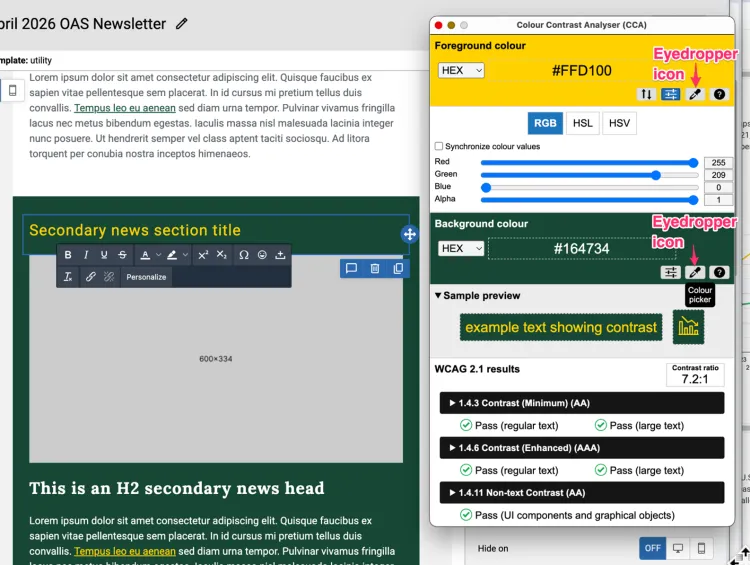Click foreground hex value #FFD100
750x565 pixels.
pyautogui.click(x=582, y=71)
